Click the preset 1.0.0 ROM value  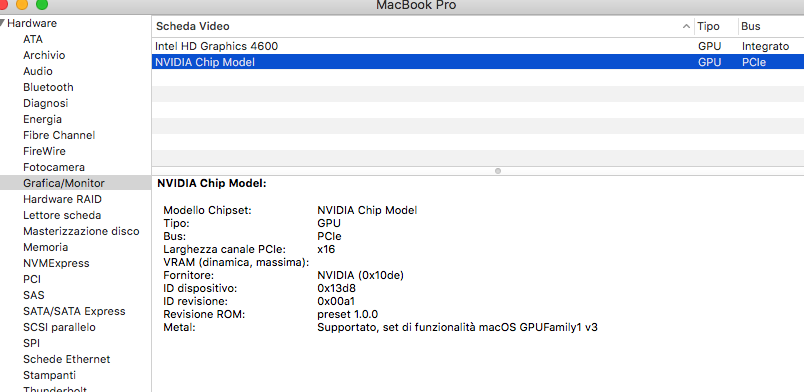pos(348,314)
